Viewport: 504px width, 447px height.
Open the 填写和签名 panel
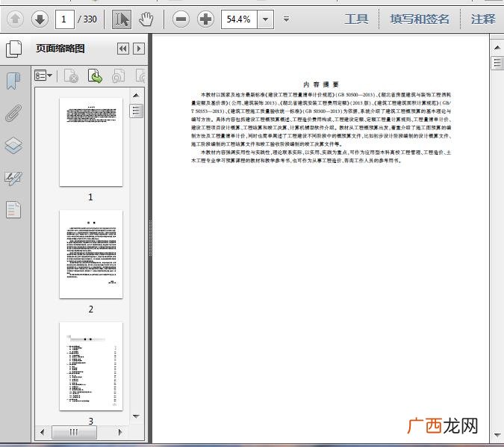(x=420, y=19)
